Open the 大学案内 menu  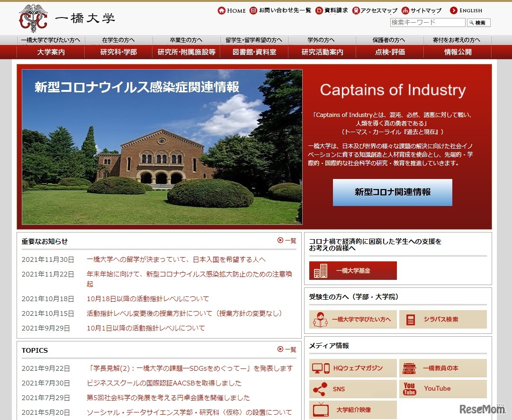(x=51, y=52)
